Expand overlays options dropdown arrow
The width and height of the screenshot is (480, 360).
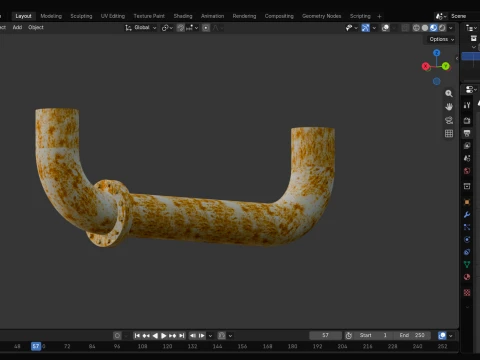[394, 28]
